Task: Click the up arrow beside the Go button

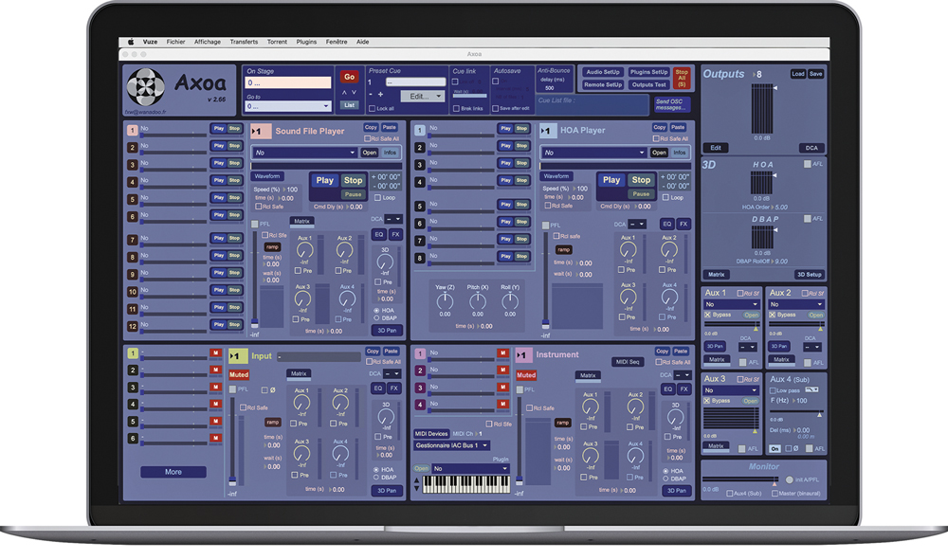Action: 345,93
